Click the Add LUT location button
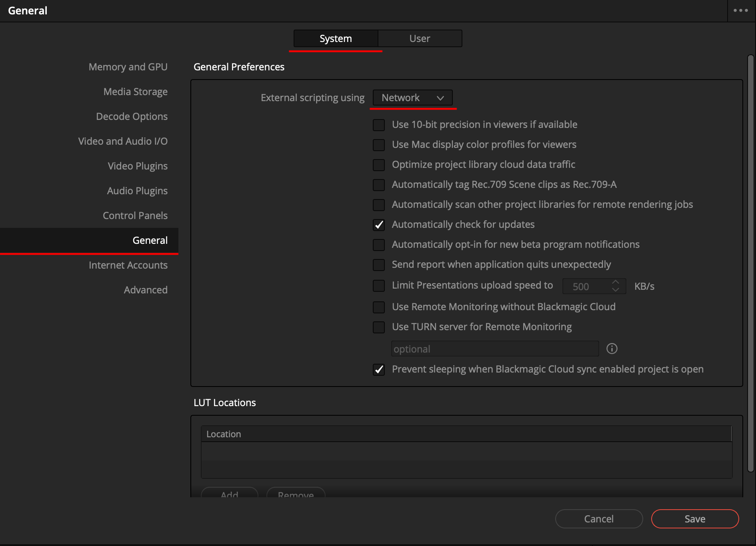 pyautogui.click(x=230, y=493)
